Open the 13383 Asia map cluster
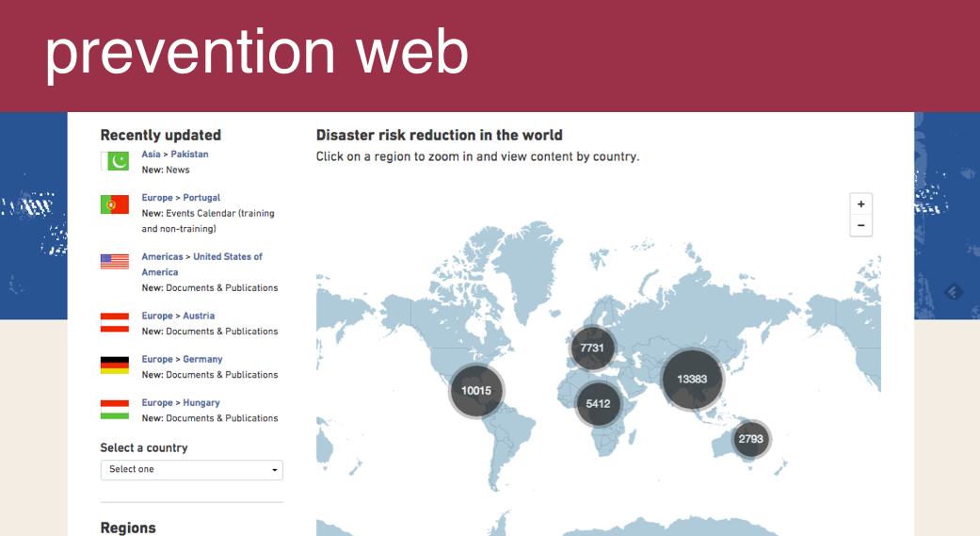980x536 pixels. (x=692, y=379)
